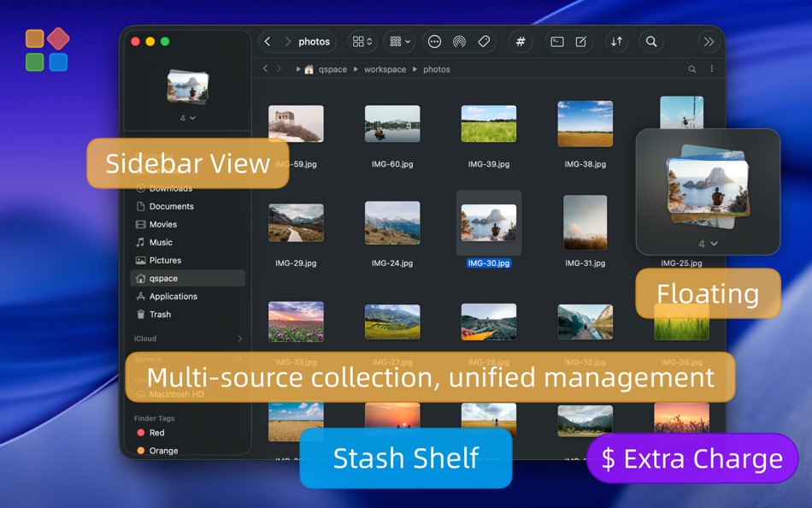This screenshot has width=812, height=508.
Task: Open the spiral connections icon in toolbar
Action: (x=460, y=41)
